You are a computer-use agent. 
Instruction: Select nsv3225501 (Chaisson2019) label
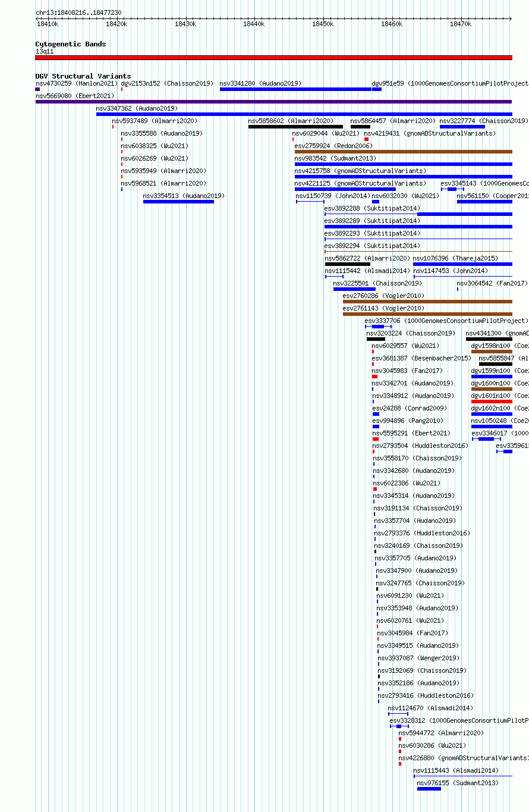[x=377, y=283]
